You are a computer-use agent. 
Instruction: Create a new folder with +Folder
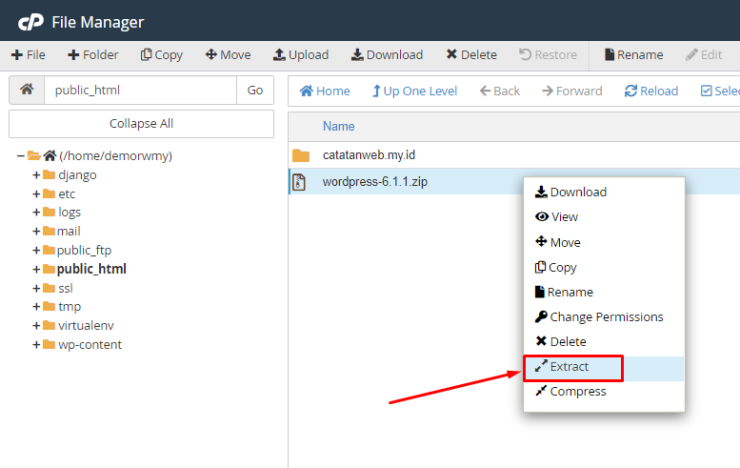click(x=93, y=55)
